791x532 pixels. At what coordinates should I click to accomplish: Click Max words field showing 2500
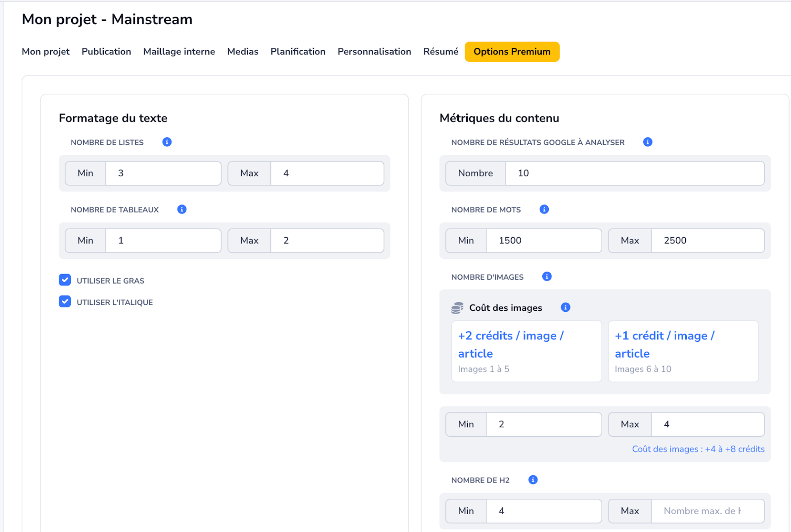708,241
